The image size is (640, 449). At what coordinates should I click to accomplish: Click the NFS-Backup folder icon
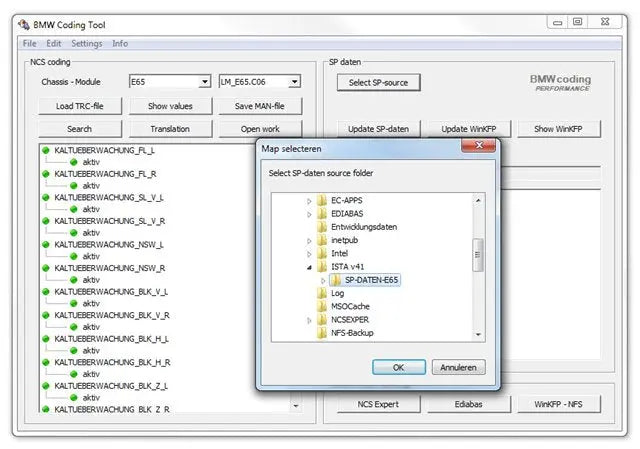pyautogui.click(x=322, y=333)
